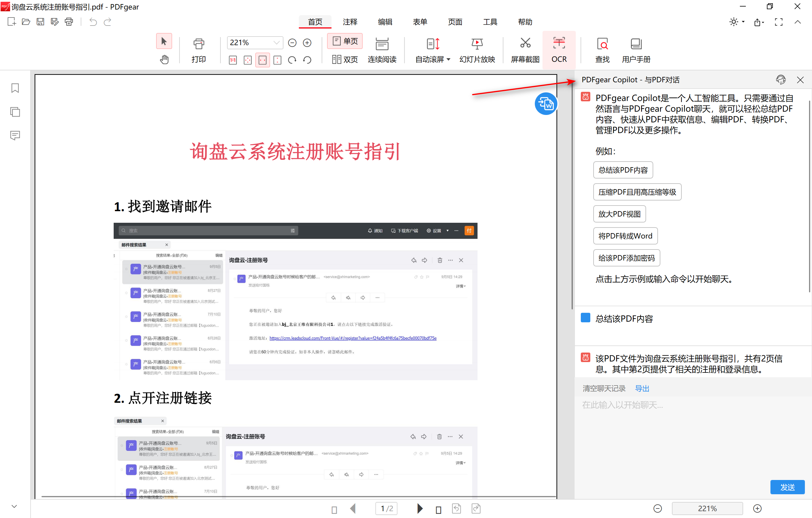Screen dimensions: 812x518
Task: Toggle fit width view mode
Action: click(x=262, y=60)
